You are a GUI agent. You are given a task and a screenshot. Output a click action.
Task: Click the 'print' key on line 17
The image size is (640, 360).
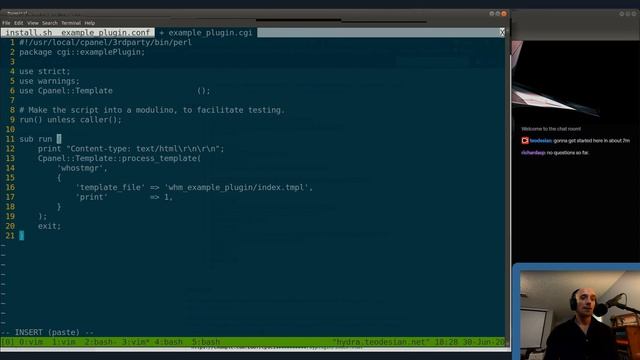click(x=92, y=197)
